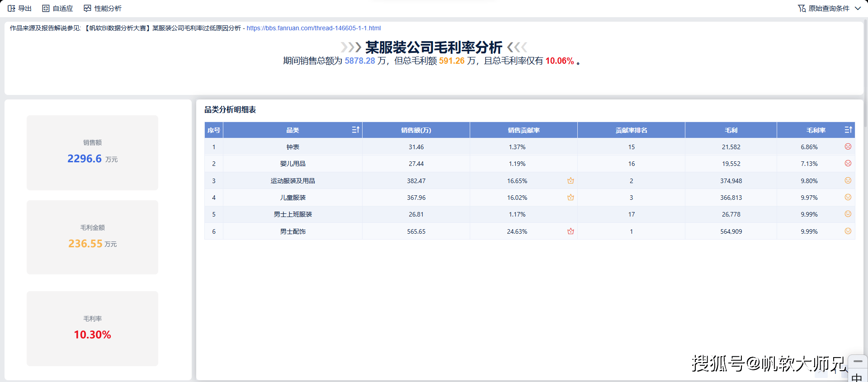Sort by the 品类 column sort icon
The width and height of the screenshot is (868, 382).
click(356, 130)
